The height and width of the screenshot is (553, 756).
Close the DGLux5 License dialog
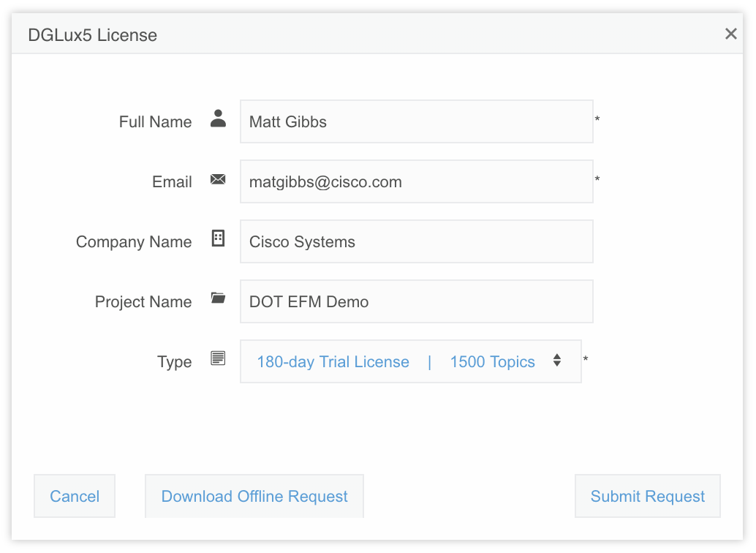pos(731,34)
